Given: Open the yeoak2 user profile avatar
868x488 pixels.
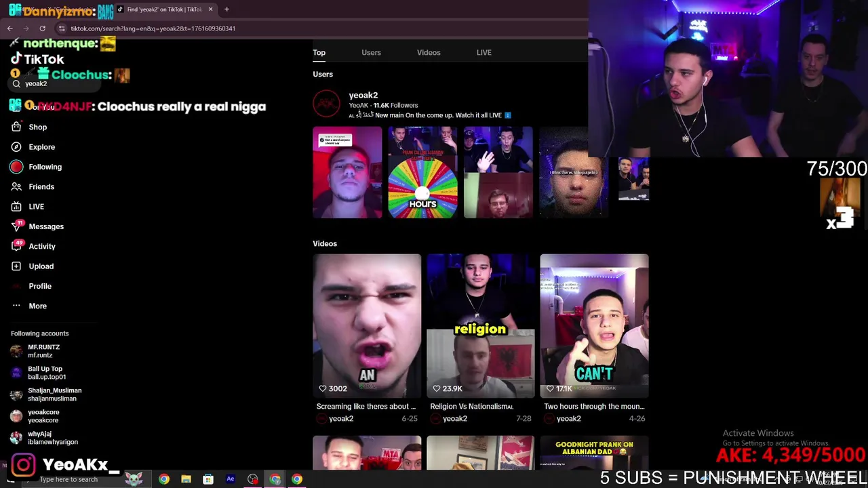Looking at the screenshot, I should (326, 104).
